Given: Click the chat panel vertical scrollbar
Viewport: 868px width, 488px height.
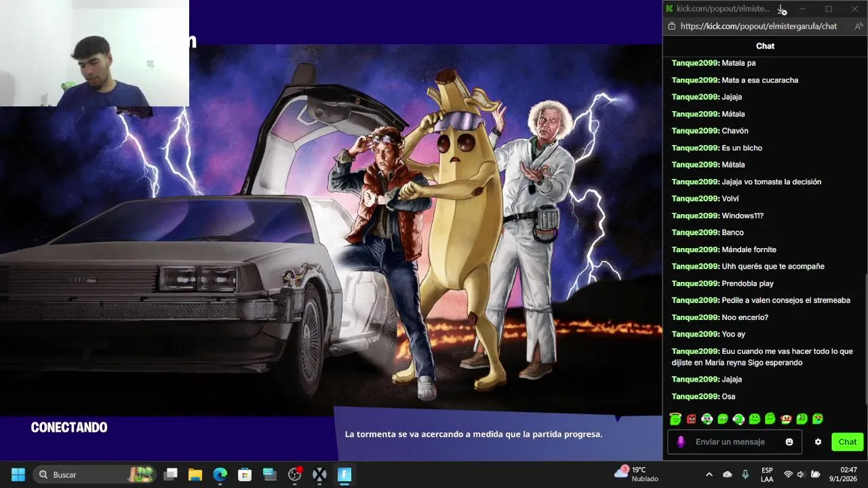Looking at the screenshot, I should tap(865, 339).
